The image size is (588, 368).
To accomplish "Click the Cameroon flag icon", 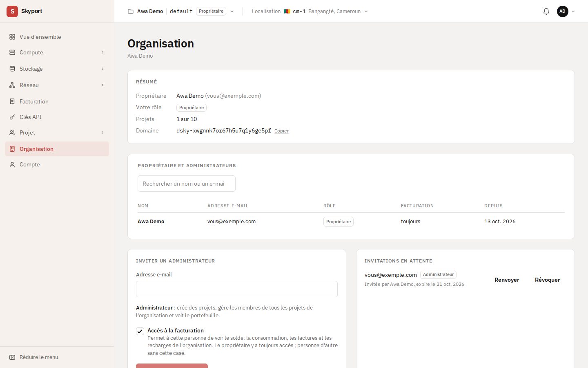I will click(287, 11).
